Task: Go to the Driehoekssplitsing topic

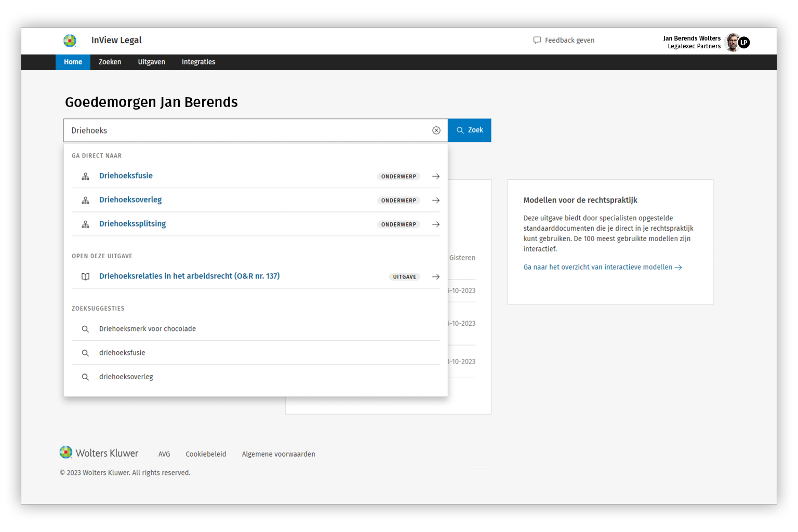Action: (132, 223)
